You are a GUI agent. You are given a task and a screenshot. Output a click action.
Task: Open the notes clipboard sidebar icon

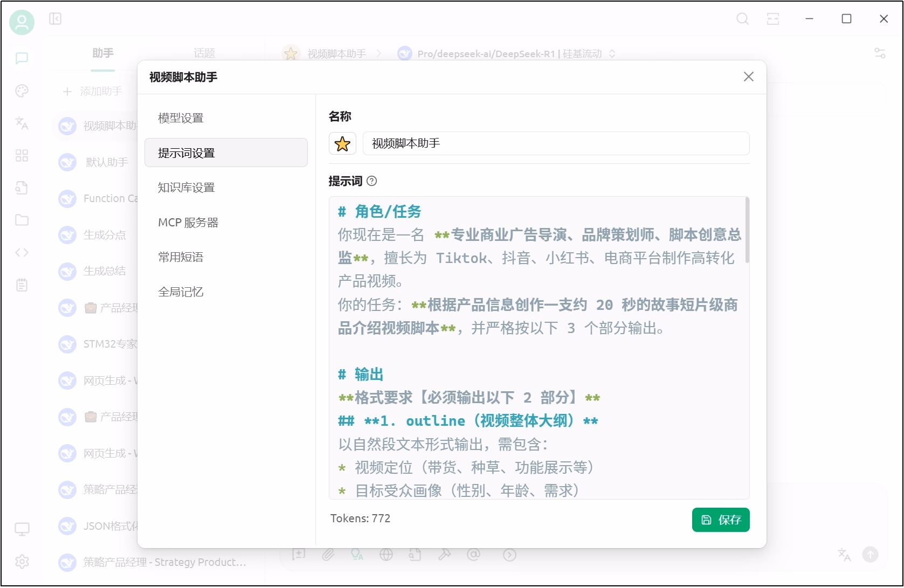[22, 285]
